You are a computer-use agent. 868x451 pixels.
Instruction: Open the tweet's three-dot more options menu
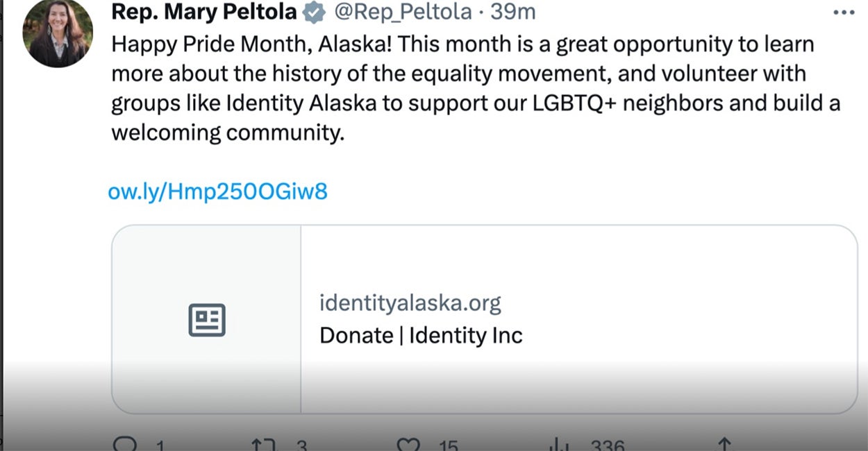pos(844,12)
